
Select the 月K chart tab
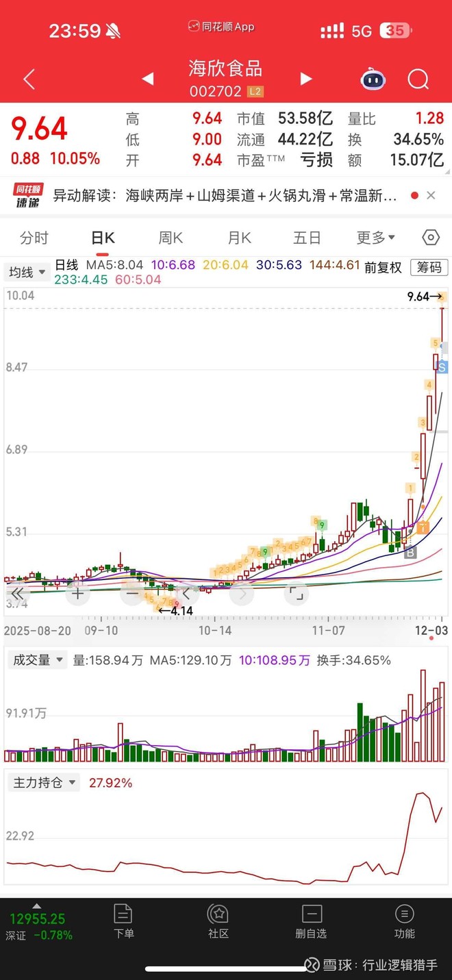click(x=239, y=238)
